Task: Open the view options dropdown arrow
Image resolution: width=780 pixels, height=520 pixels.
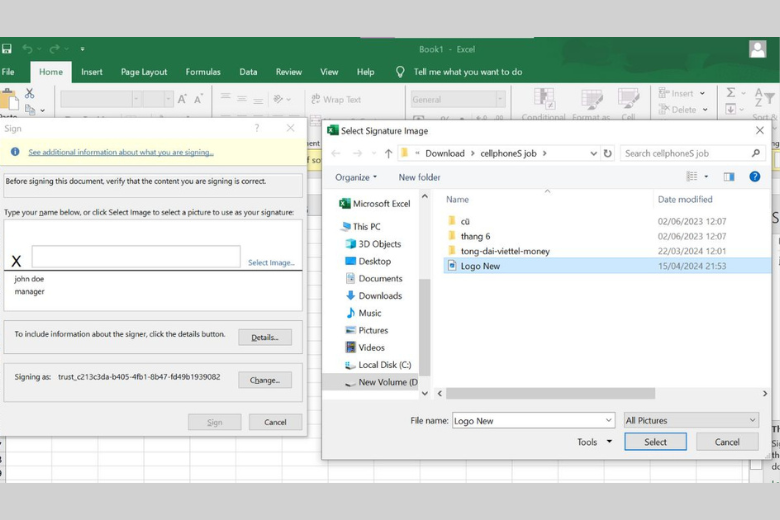Action: pyautogui.click(x=706, y=177)
